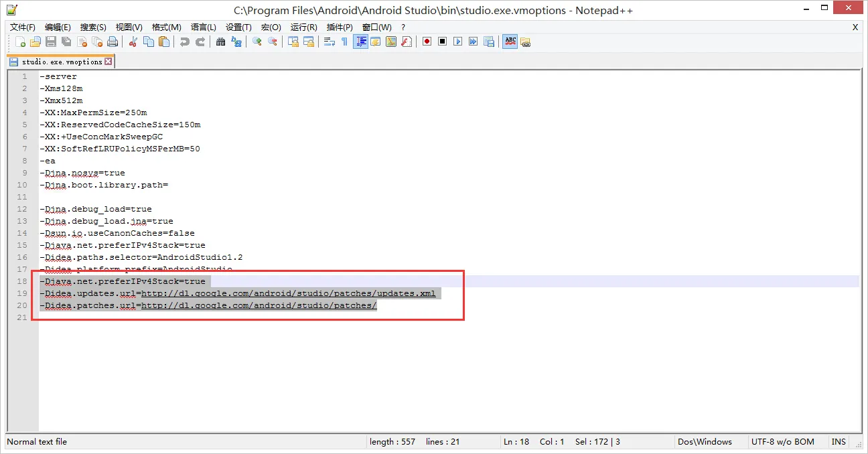The image size is (868, 454).
Task: Toggle the indent guide button
Action: click(360, 42)
